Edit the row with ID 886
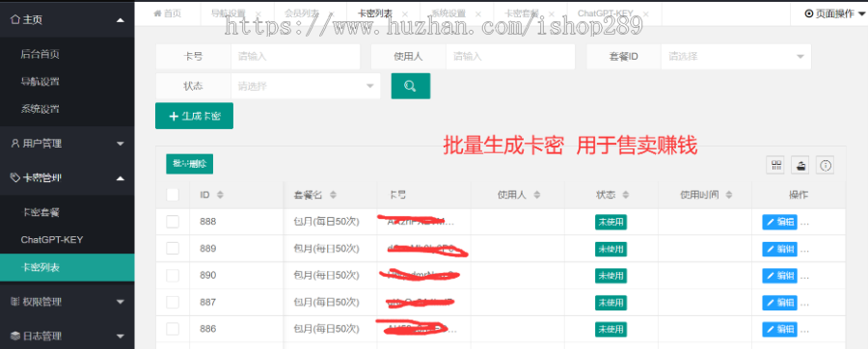The image size is (868, 349). click(780, 329)
